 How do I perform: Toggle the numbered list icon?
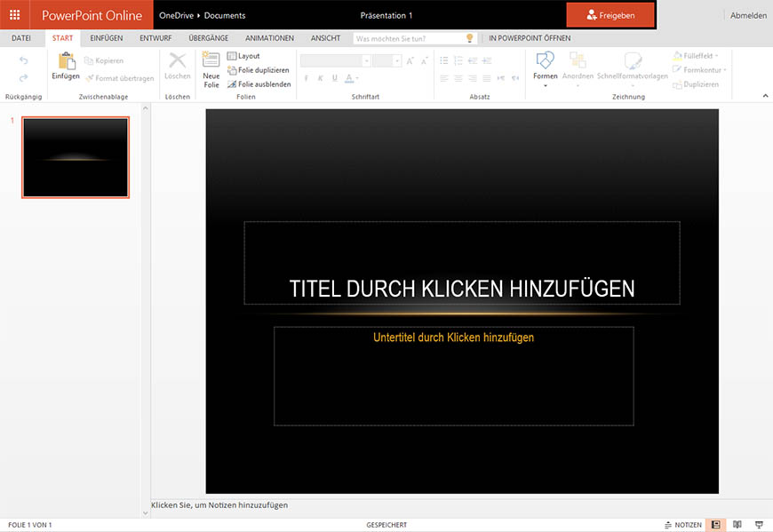coord(458,60)
